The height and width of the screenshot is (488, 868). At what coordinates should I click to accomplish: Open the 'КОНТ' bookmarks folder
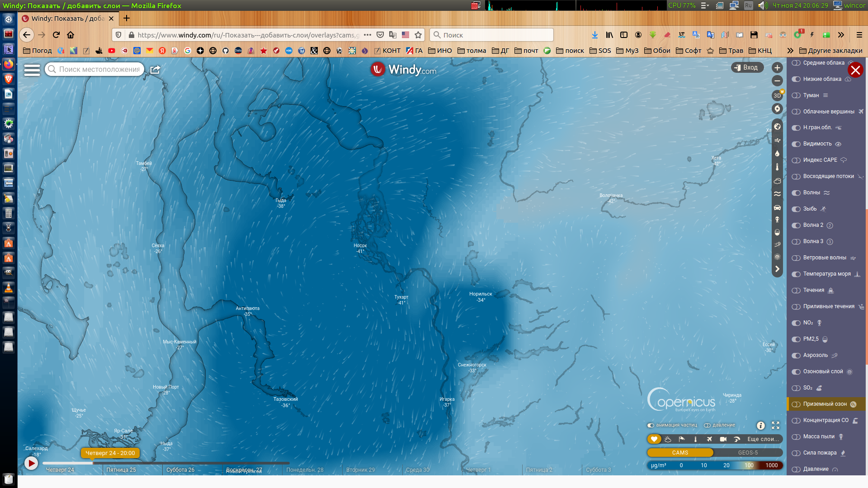pos(387,51)
